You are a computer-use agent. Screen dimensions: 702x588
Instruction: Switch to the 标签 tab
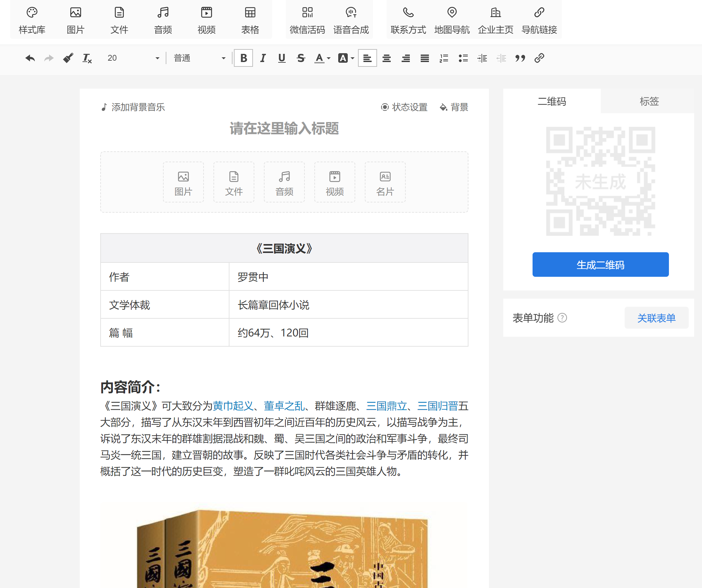649,101
